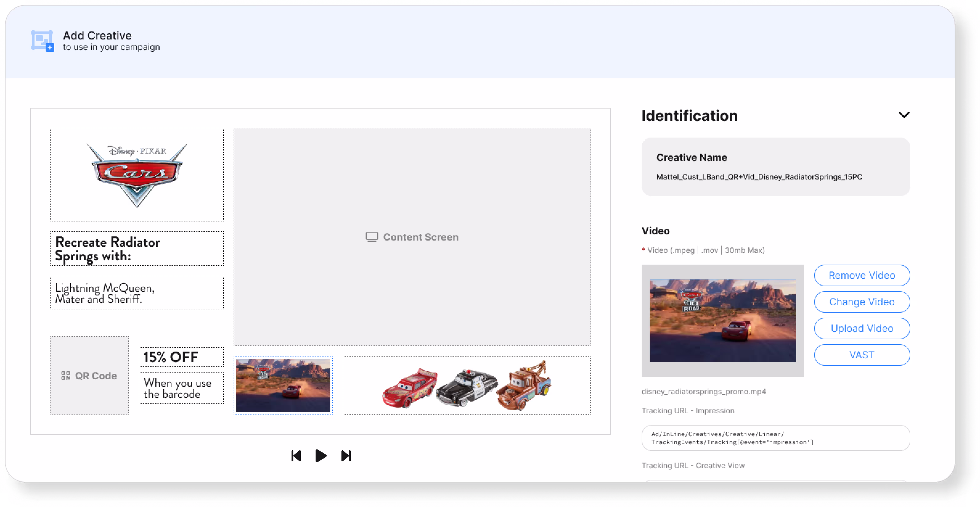Select the 'Recreate Radiator Springs with:' headline
Image resolution: width=980 pixels, height=507 pixels.
tap(137, 249)
